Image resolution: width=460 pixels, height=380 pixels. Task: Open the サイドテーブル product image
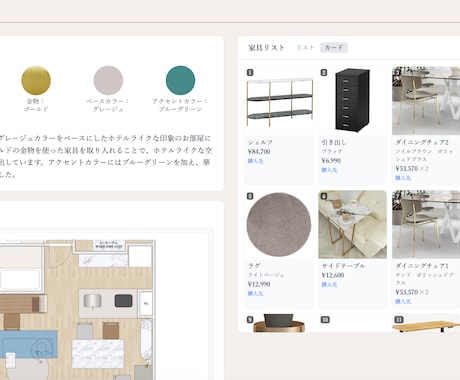point(353,225)
